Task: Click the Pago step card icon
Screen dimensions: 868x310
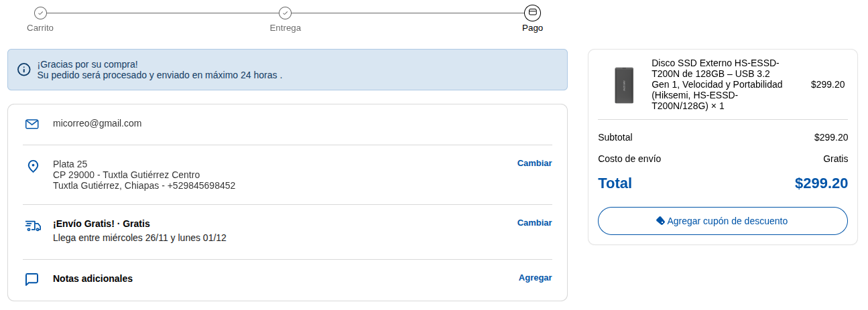Action: coord(532,13)
